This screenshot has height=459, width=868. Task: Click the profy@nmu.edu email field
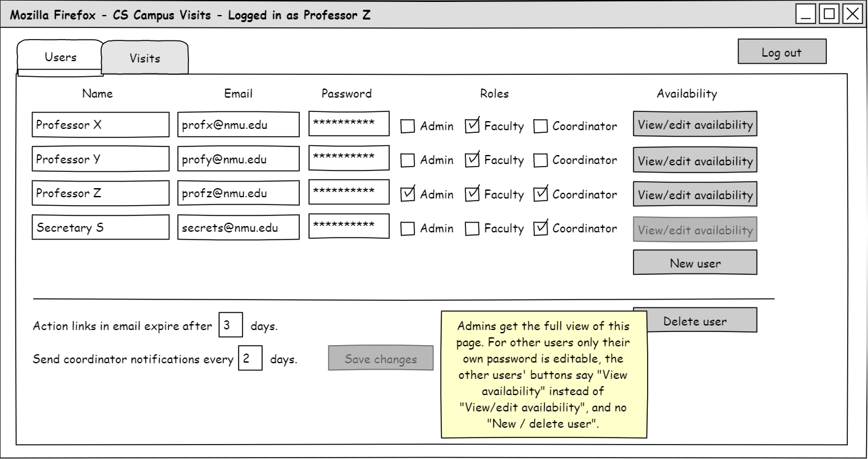click(238, 159)
